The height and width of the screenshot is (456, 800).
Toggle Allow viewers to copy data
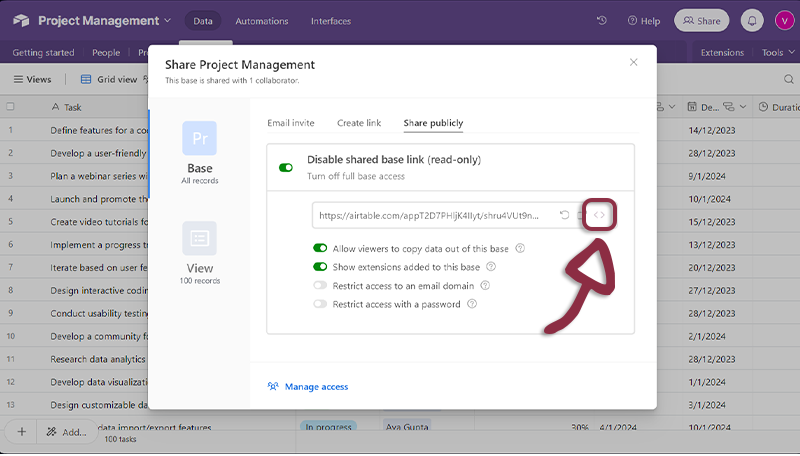(x=320, y=248)
